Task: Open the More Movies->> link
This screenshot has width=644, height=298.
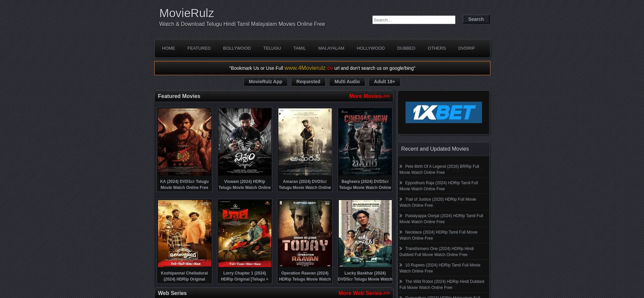Action: 369,96
